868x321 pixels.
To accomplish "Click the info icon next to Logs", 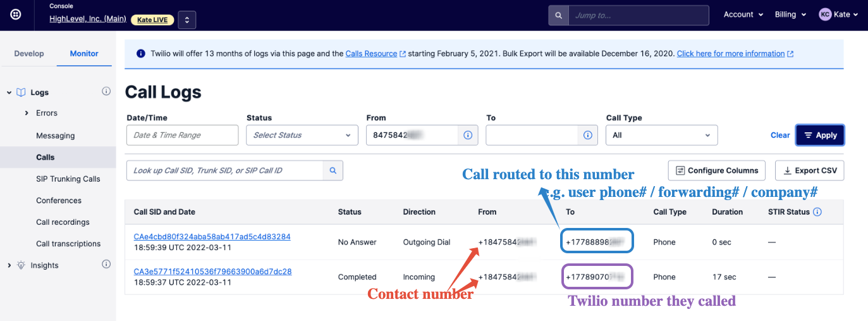I will pyautogui.click(x=106, y=92).
